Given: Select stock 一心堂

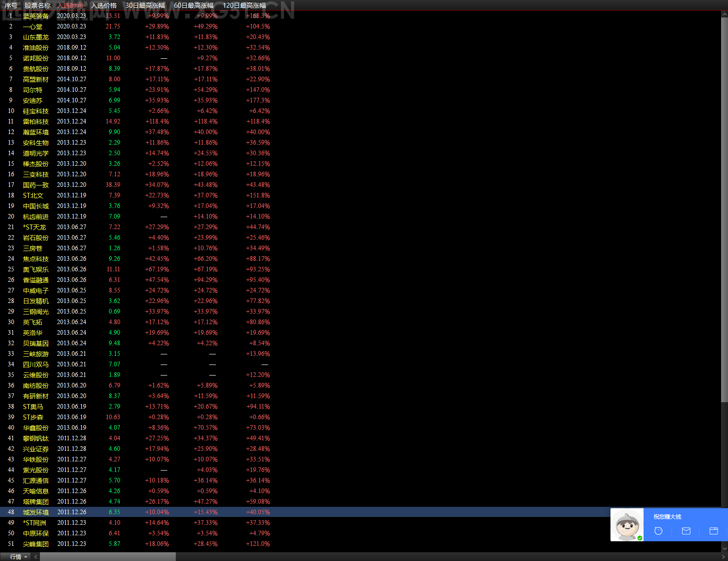Looking at the screenshot, I should (x=33, y=27).
